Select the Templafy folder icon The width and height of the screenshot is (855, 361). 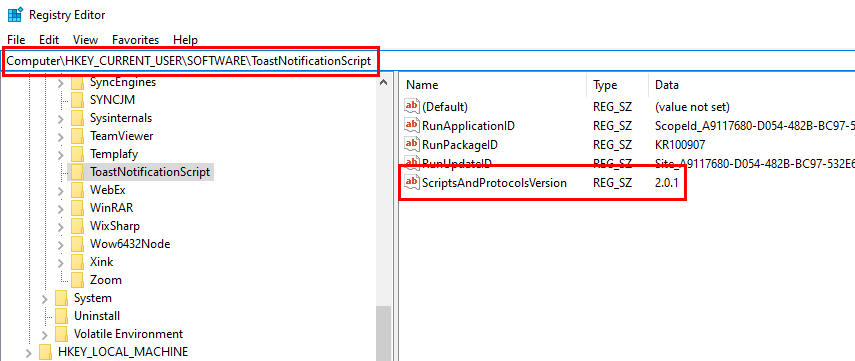click(77, 154)
